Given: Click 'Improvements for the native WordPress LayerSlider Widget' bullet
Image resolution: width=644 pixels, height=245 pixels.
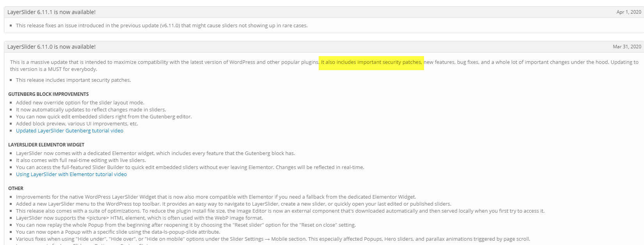Looking at the screenshot, I should [x=216, y=197].
